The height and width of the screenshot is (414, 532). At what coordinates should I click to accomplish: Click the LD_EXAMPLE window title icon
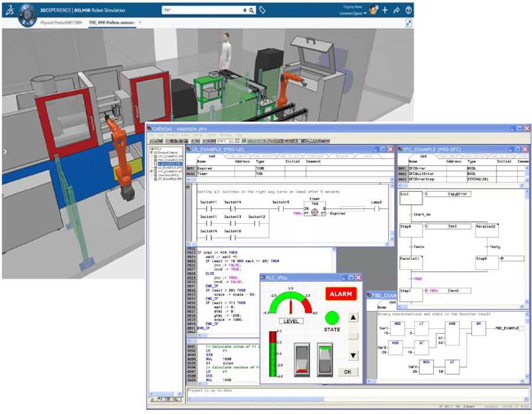tap(189, 149)
